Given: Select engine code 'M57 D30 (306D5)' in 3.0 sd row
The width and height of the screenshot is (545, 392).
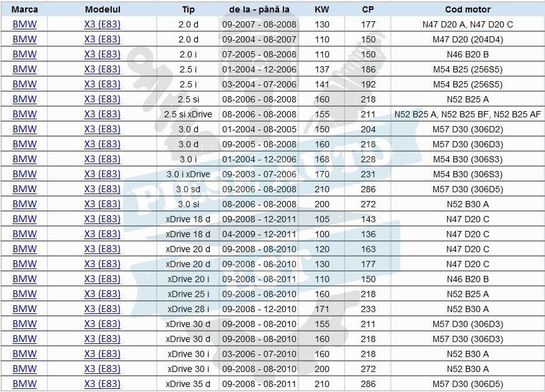Looking at the screenshot, I should (x=468, y=189).
